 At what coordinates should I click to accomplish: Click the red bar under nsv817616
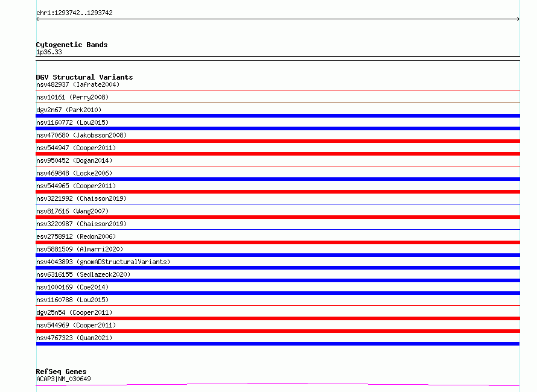point(278,217)
